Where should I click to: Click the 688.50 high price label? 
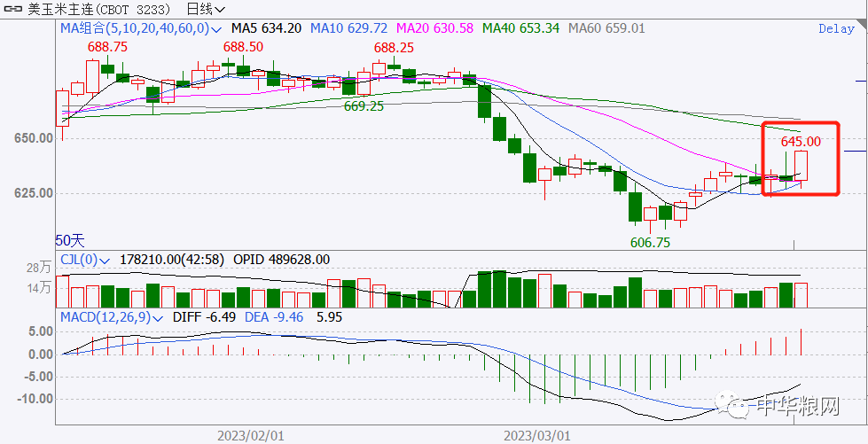pos(243,47)
